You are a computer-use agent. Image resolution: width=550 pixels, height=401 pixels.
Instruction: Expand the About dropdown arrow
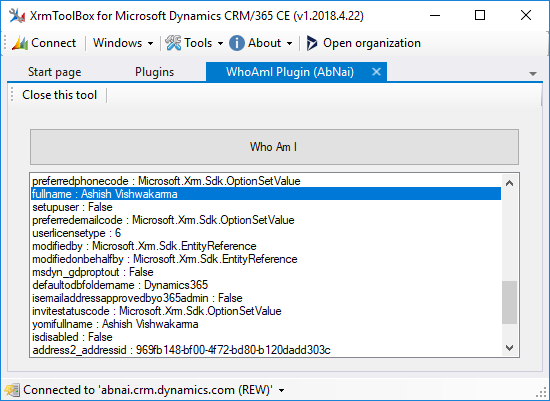pos(289,44)
